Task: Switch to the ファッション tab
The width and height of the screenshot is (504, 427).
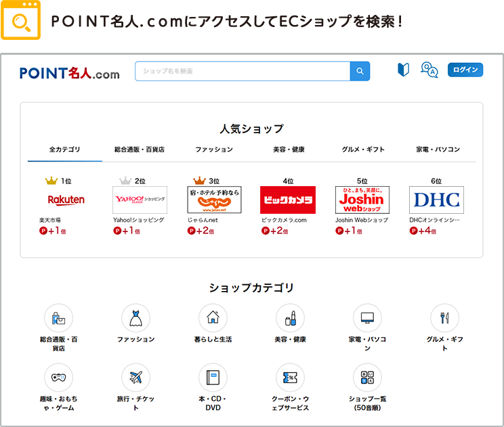Action: pos(214,150)
